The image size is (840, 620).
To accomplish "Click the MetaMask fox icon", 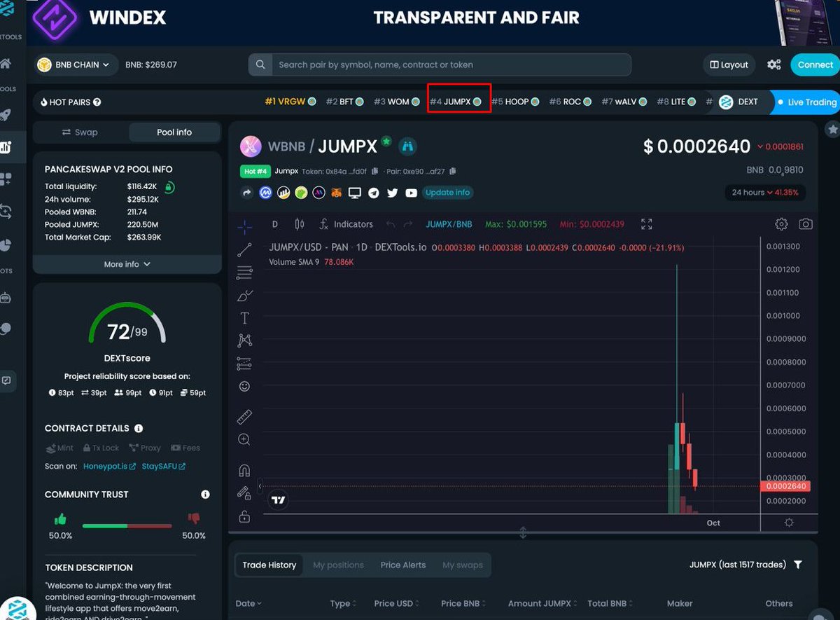I will (337, 193).
